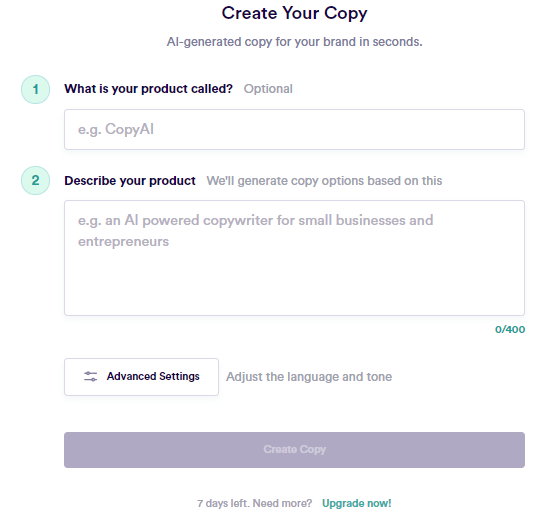Focus the product description text area
Image resolution: width=556 pixels, height=515 pixels.
click(294, 258)
